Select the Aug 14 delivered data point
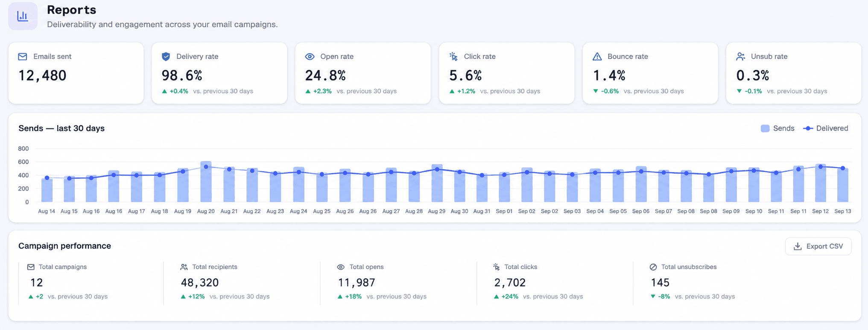The width and height of the screenshot is (868, 330). point(47,178)
